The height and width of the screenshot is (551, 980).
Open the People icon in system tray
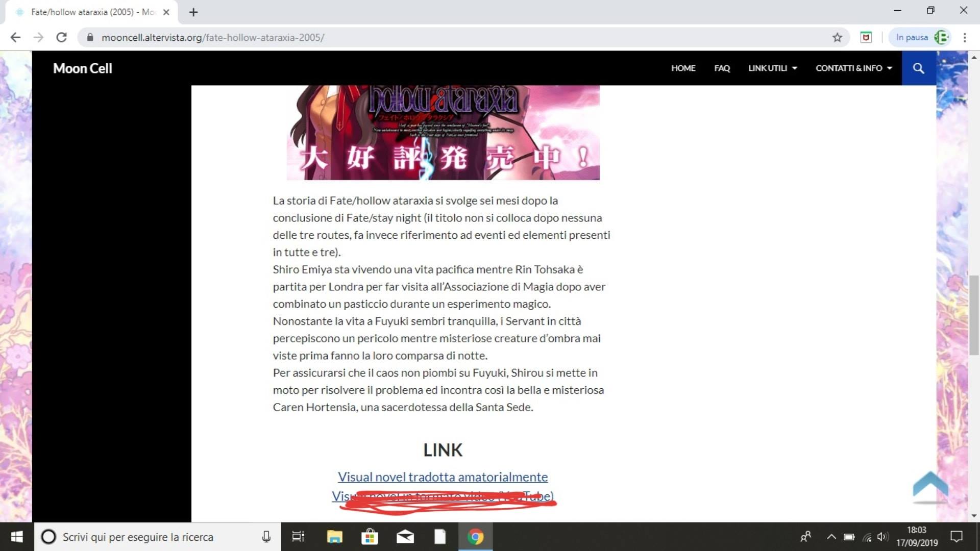806,537
